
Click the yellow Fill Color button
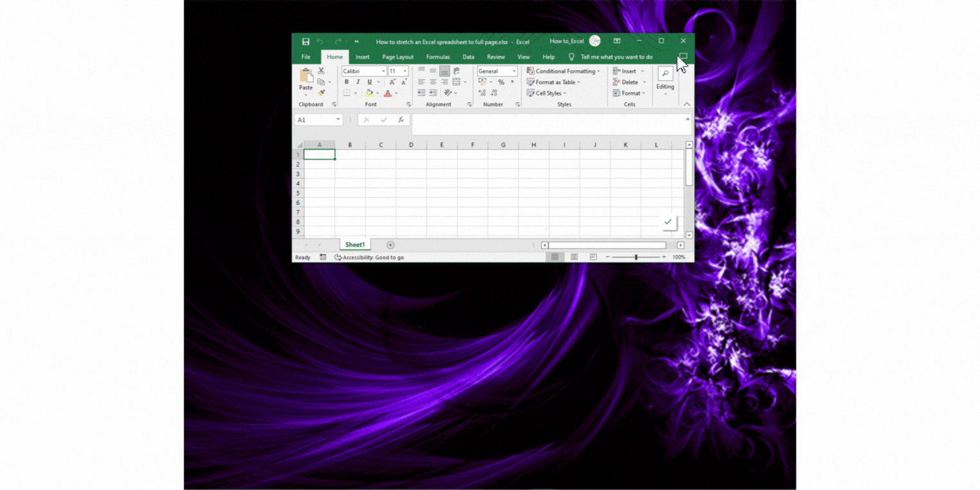[x=369, y=93]
